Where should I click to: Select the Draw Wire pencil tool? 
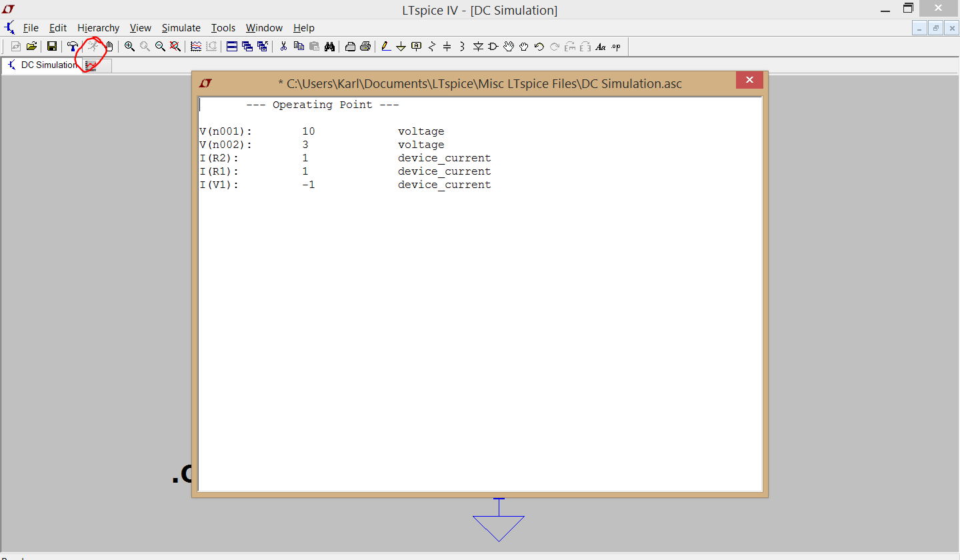click(x=385, y=46)
